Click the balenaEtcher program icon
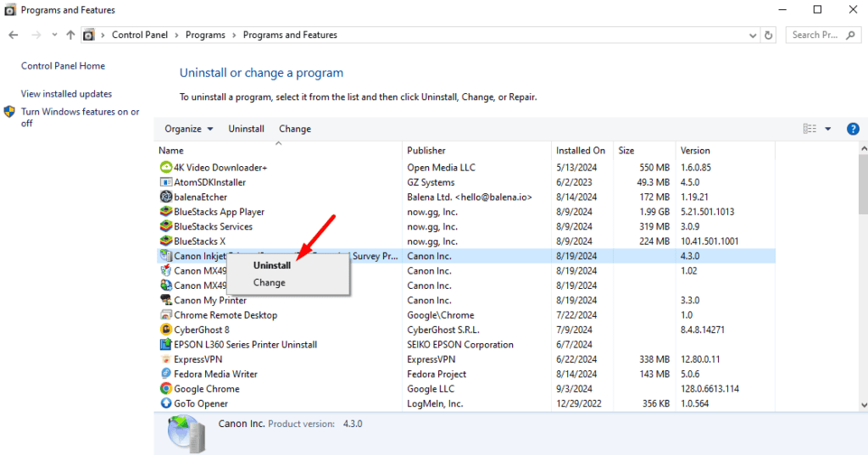The height and width of the screenshot is (455, 868). tap(165, 197)
